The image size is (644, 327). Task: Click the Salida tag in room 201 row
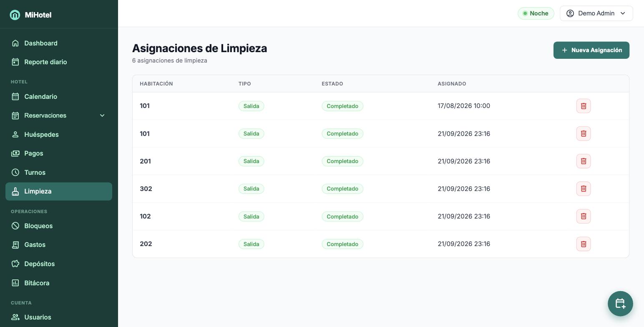252,161
